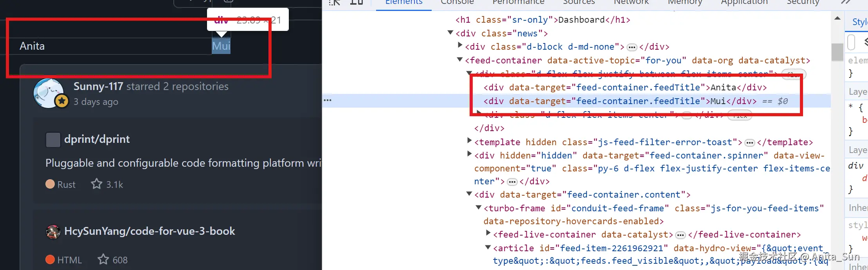Expand the ellipsis in the js-feed-filter-error-toast template

point(749,143)
